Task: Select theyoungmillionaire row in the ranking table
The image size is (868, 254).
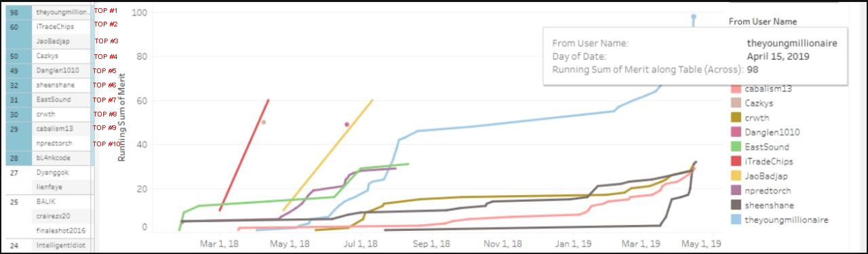Action: point(47,12)
